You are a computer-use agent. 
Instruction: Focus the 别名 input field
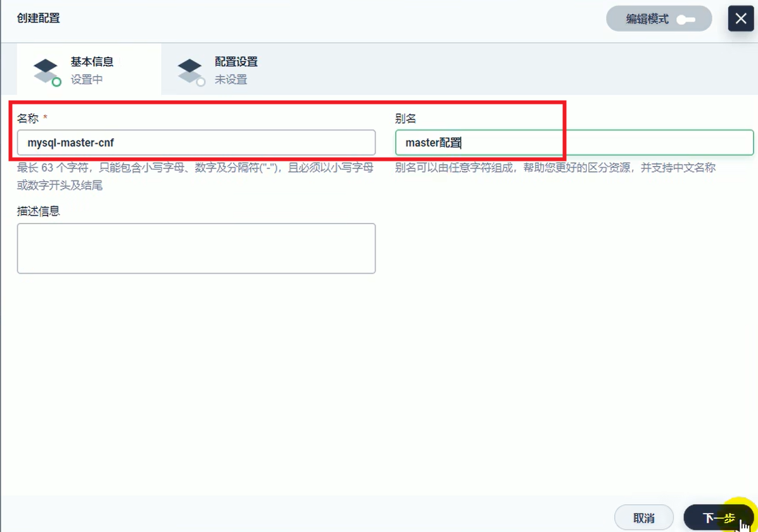[574, 142]
